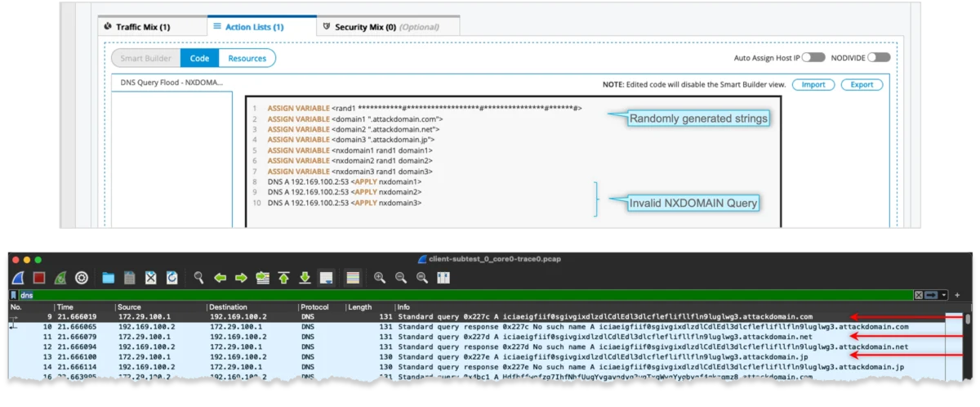The image size is (980, 407).
Task: Open the Traffic Mix (1) tab
Action: coord(137,27)
